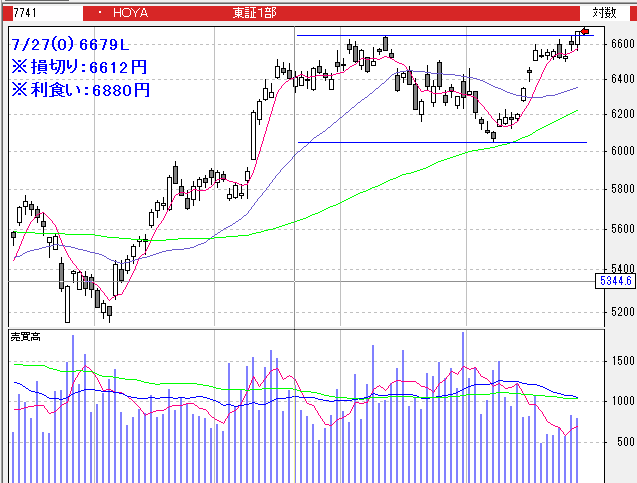Screen dimensions: 637x483
Task: Toggle the 対数 log scale option
Action: coord(603,12)
